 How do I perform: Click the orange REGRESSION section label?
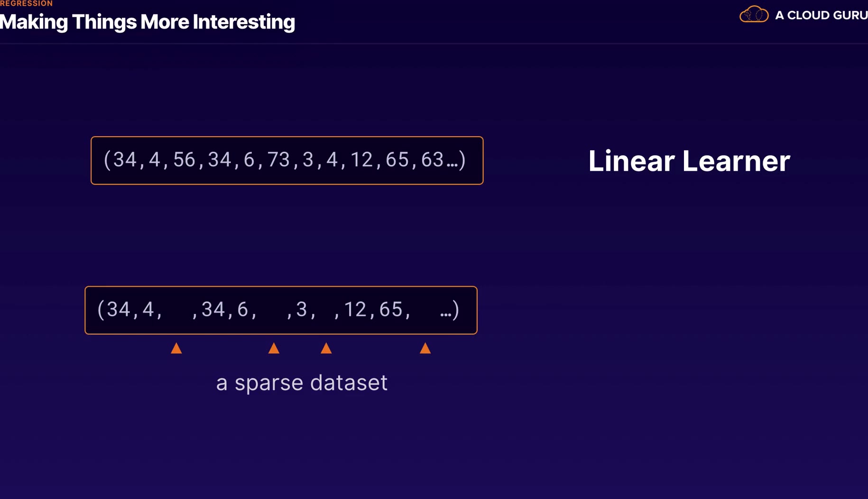27,4
